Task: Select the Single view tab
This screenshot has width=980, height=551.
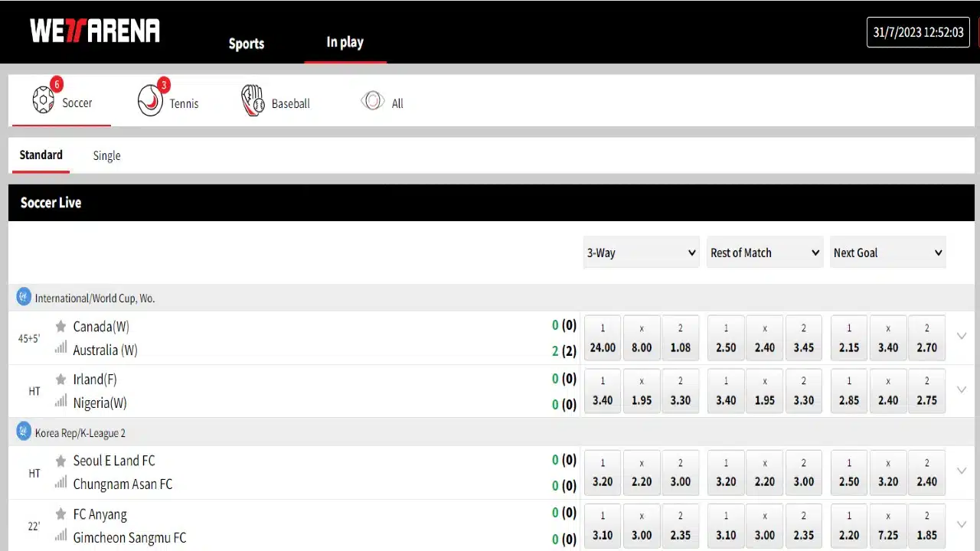Action: (x=106, y=155)
